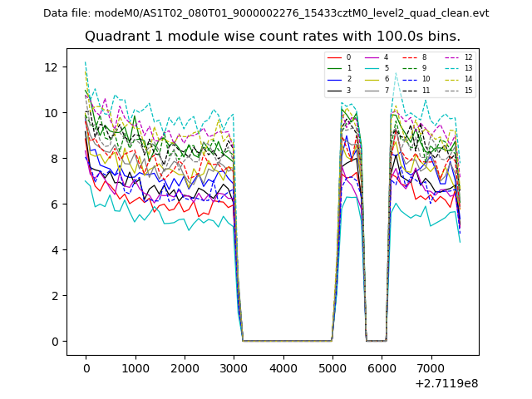
Task: Click the y-axis tick label 0
Action: [x=54, y=342]
